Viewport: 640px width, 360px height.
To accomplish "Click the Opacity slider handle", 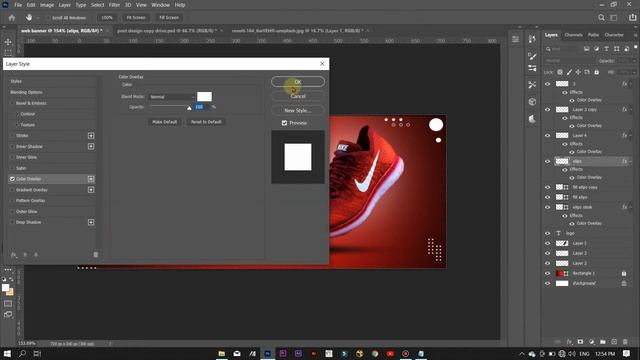I will 189,108.
